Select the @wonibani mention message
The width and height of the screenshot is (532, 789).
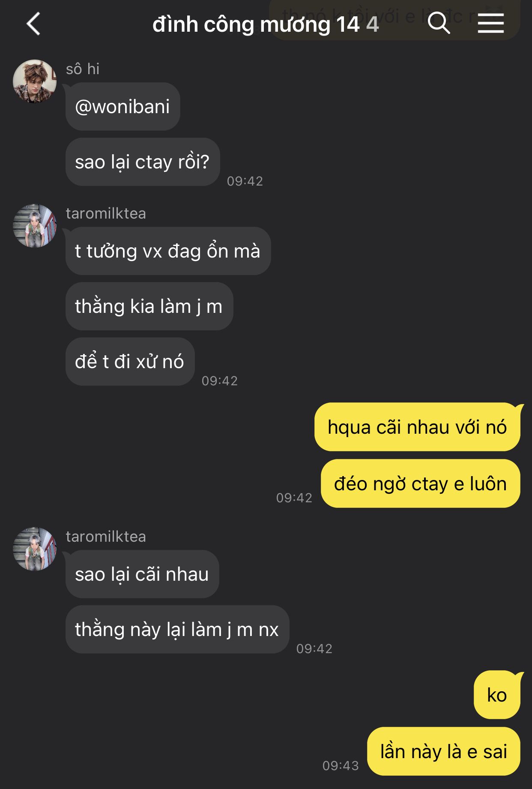[123, 106]
